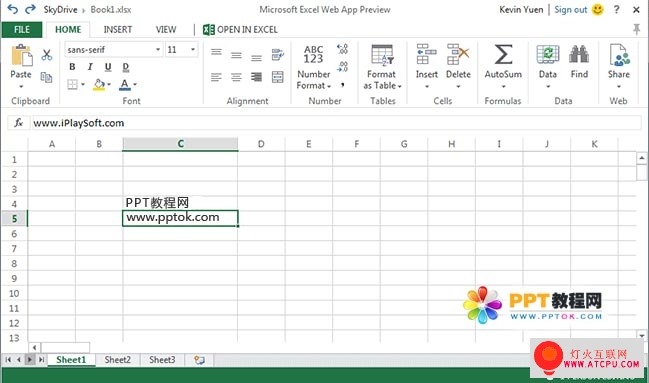This screenshot has height=383, width=649.
Task: Click the Find binoculars icon
Action: click(x=579, y=55)
